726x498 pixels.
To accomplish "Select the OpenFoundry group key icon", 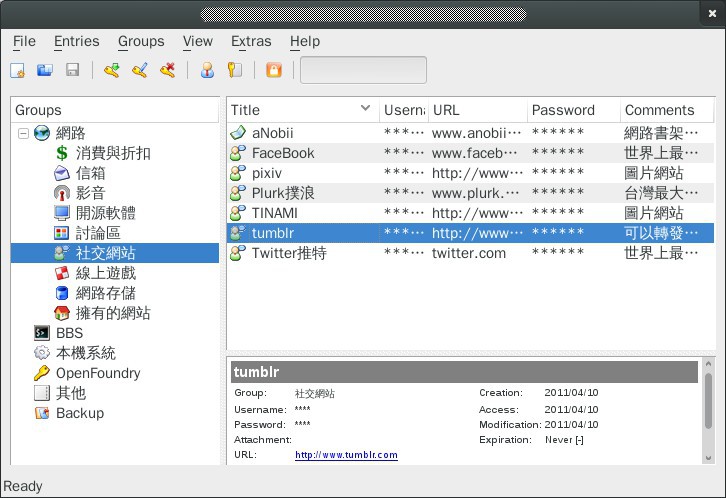I will pyautogui.click(x=42, y=373).
